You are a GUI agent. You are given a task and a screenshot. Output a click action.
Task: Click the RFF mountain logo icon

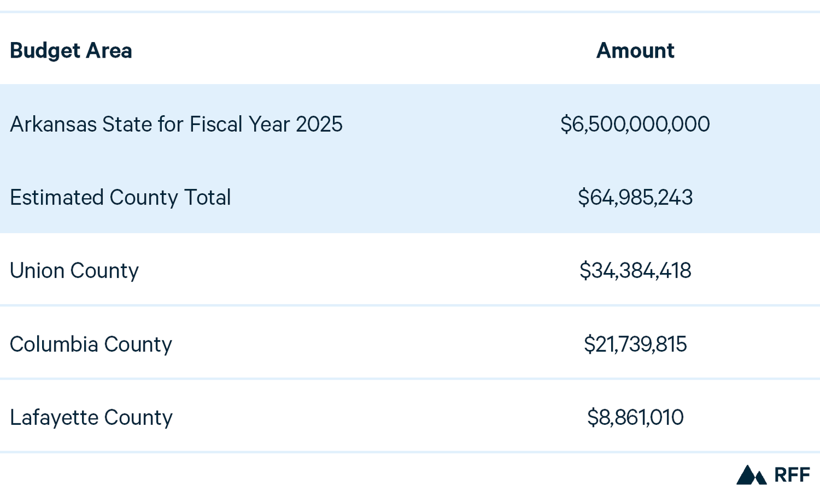pyautogui.click(x=751, y=475)
